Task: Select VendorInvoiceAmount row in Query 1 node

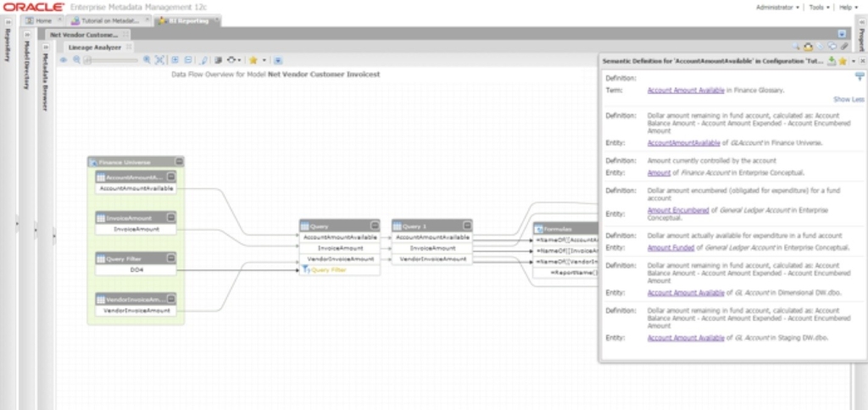Action: tap(431, 259)
